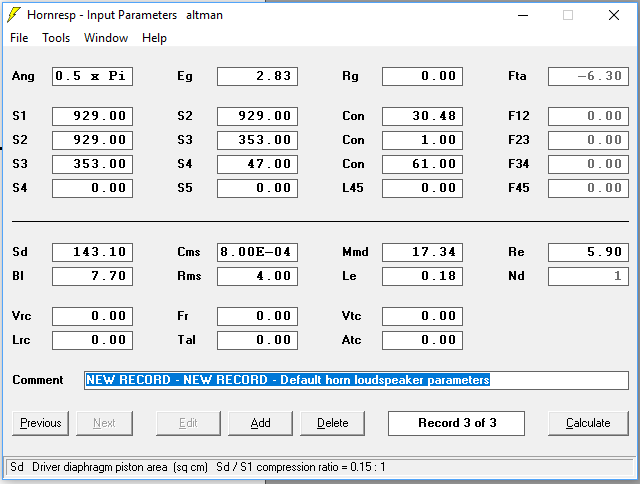
Task: Delete the current record
Action: click(x=332, y=423)
